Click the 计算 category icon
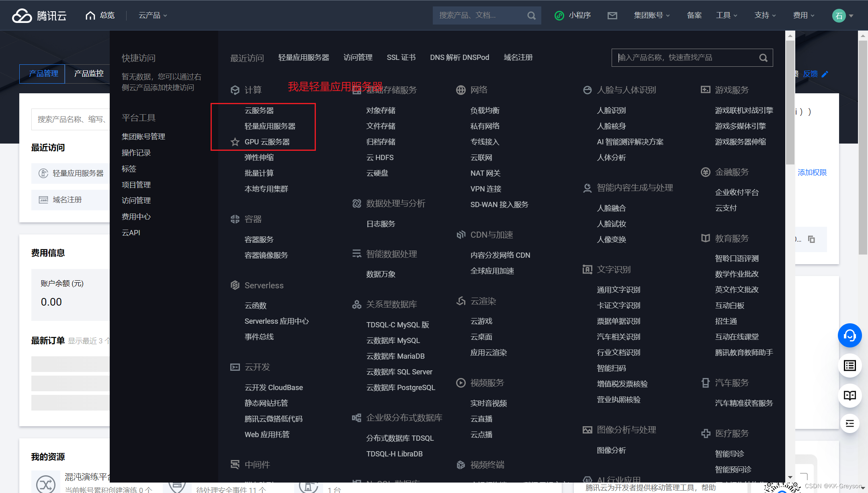The width and height of the screenshot is (868, 493). tap(235, 90)
